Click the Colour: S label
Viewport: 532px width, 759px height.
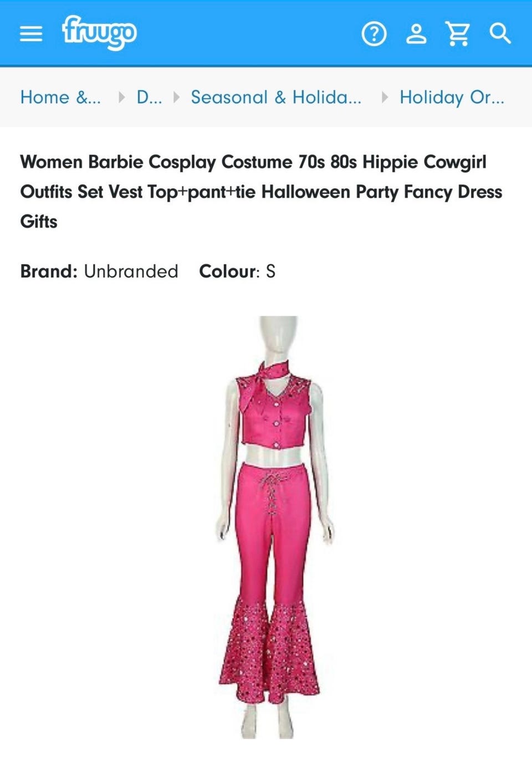[237, 271]
